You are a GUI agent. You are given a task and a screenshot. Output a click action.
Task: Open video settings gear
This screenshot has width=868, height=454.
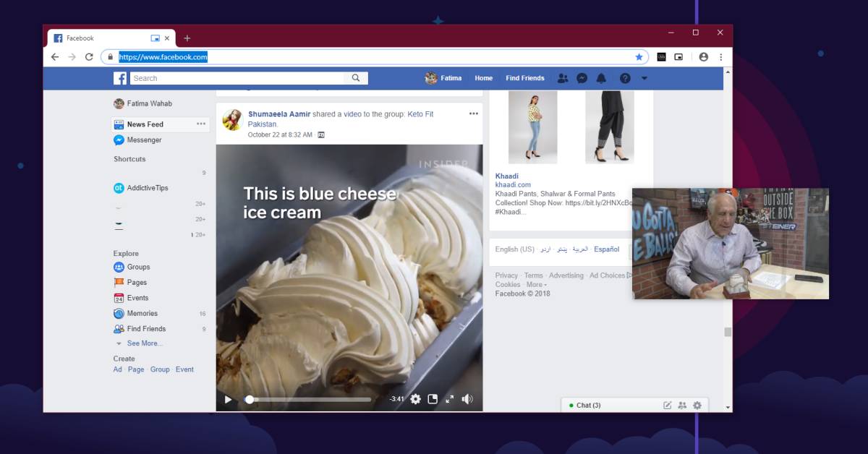[415, 399]
